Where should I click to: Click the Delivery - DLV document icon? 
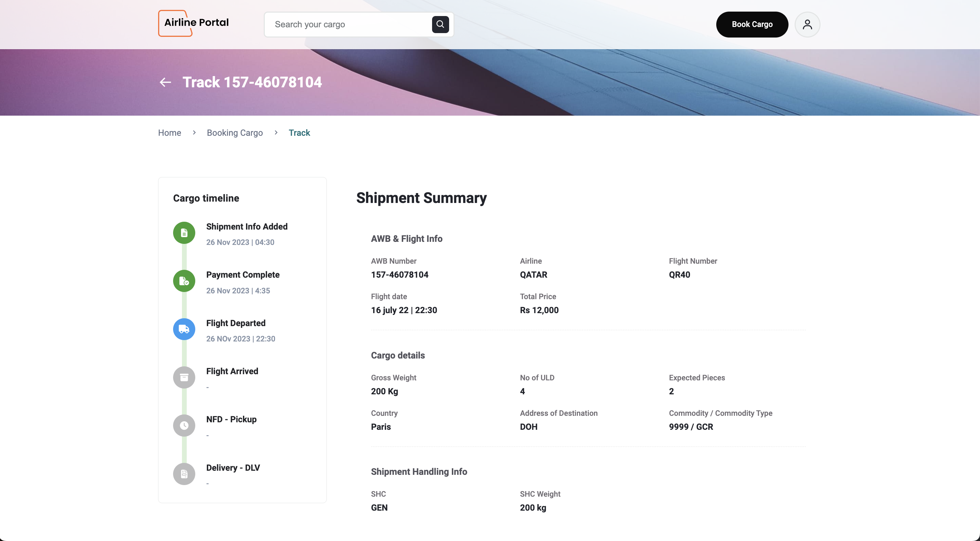tap(184, 473)
